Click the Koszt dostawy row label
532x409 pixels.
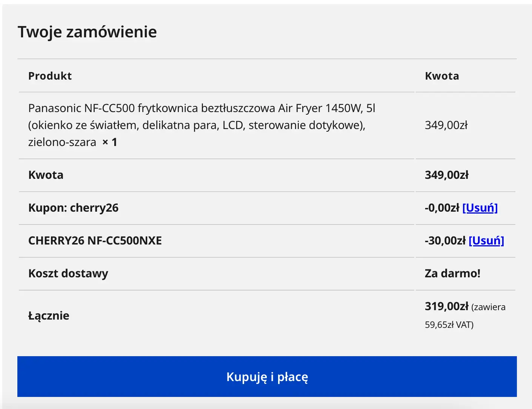coord(68,273)
